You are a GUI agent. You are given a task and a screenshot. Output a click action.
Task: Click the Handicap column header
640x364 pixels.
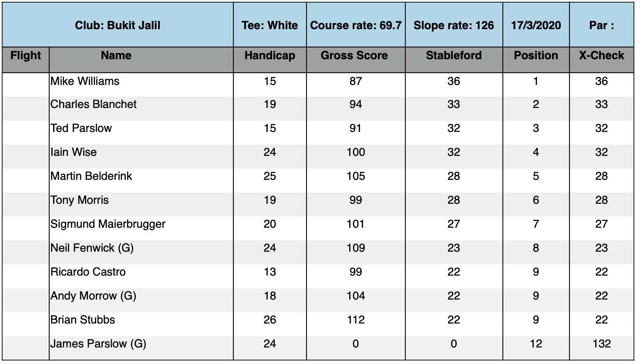point(270,56)
